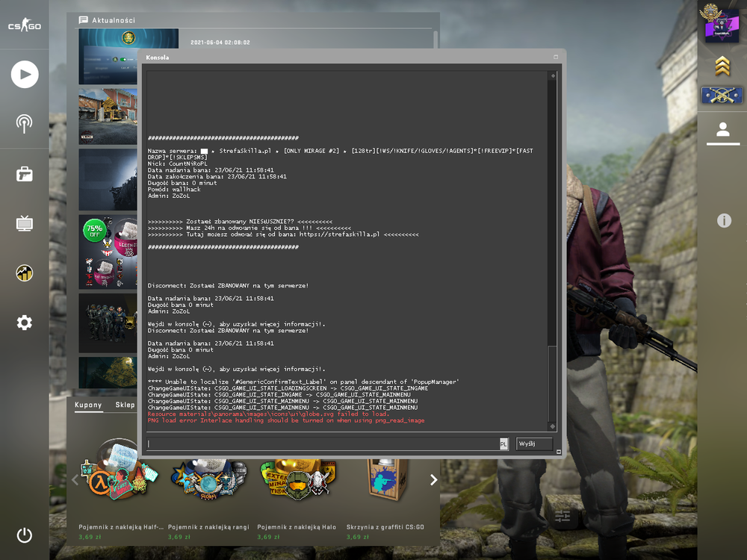Click the console line 'Powód: wallhack'
The image size is (747, 560).
coord(174,190)
